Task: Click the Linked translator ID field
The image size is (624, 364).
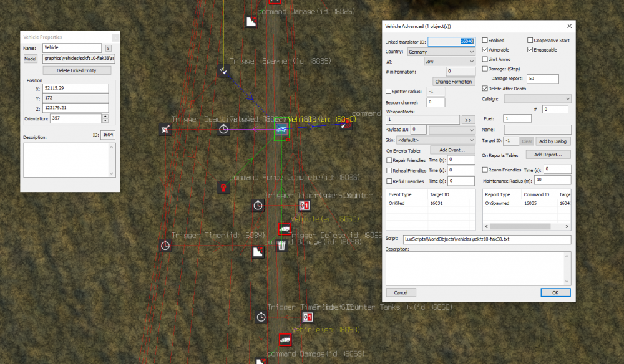Action: click(451, 41)
